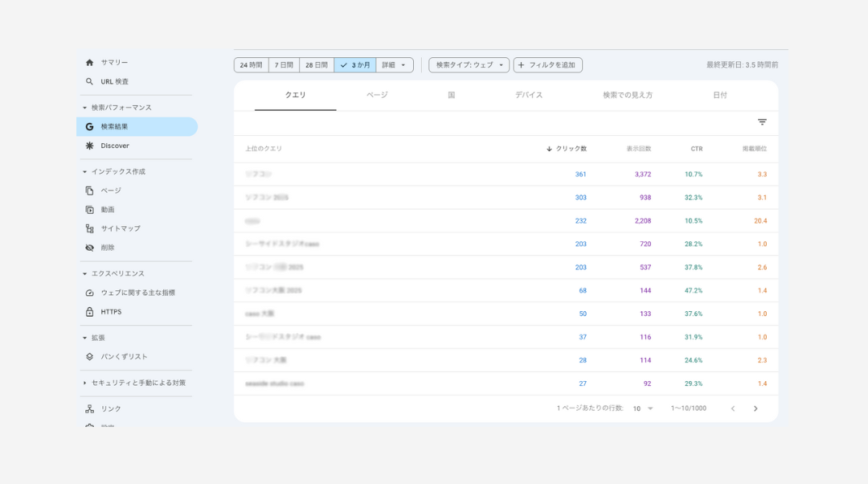
Task: Click the 最終更新日: 3.5 時間前 text
Action: [x=743, y=65]
